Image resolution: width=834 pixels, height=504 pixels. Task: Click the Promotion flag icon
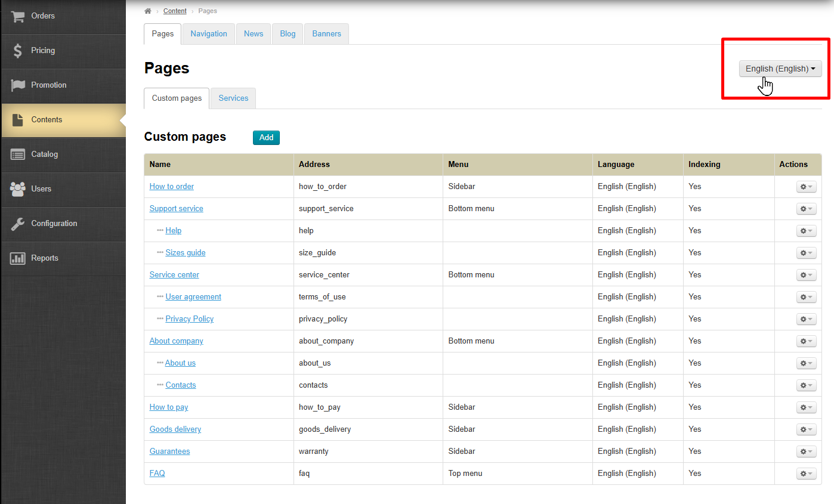18,85
